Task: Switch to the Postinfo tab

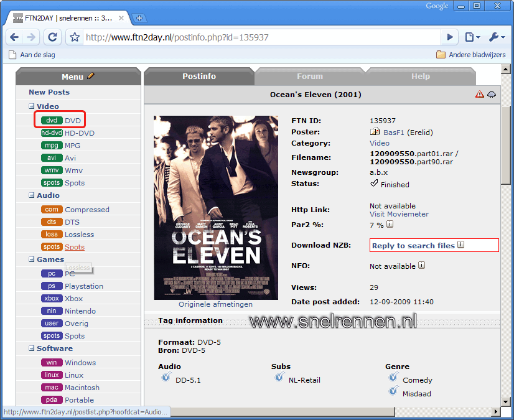Action: tap(199, 77)
